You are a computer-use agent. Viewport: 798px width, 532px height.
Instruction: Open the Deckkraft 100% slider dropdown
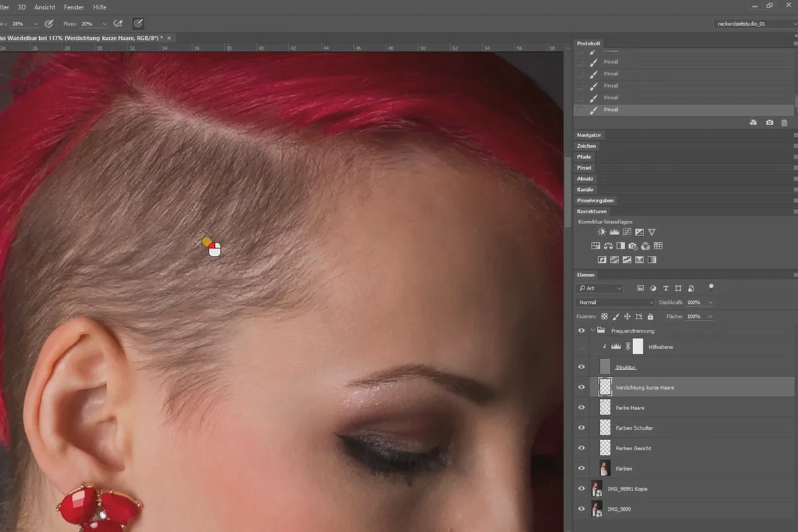(x=710, y=303)
